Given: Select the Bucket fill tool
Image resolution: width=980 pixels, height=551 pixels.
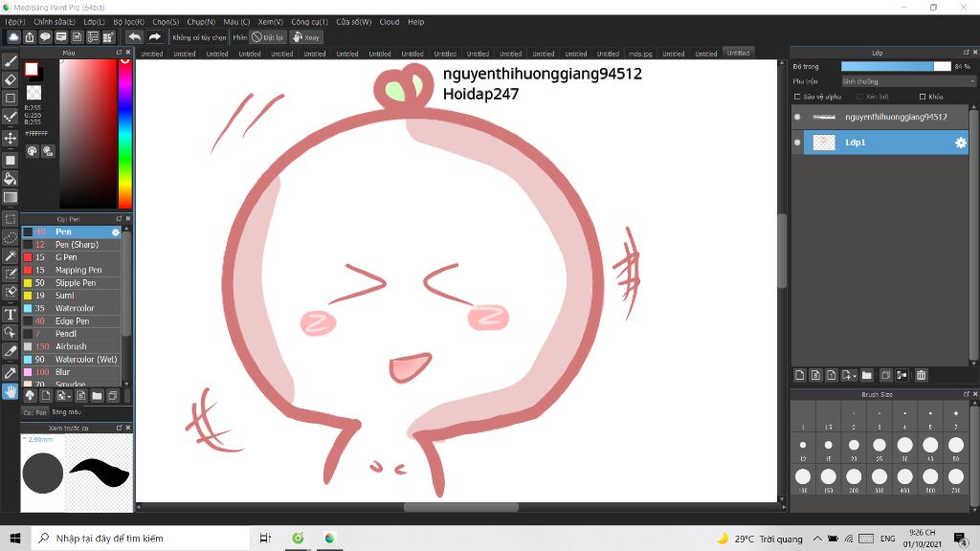Looking at the screenshot, I should pos(11,179).
